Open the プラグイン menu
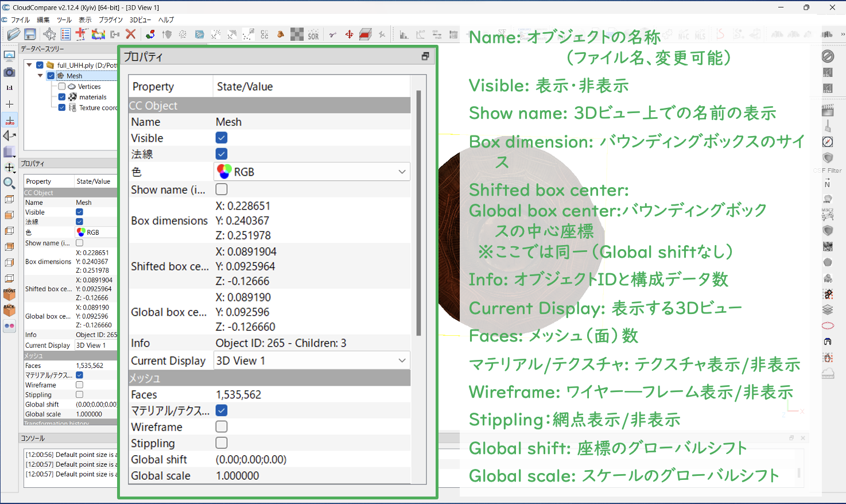This screenshot has width=846, height=504. pos(110,20)
